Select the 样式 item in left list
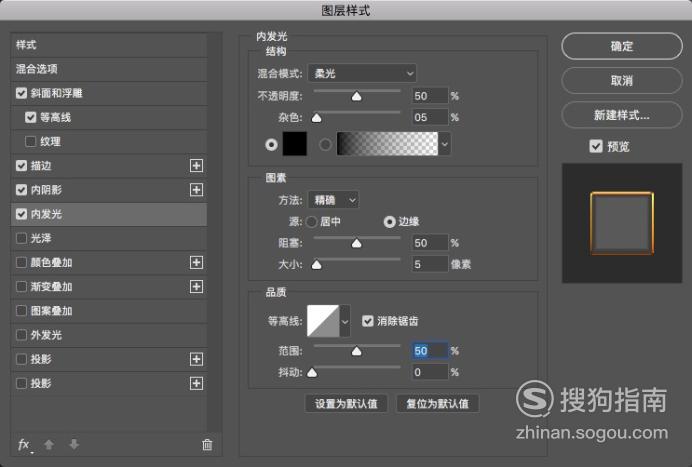The image size is (692, 467). tap(109, 45)
